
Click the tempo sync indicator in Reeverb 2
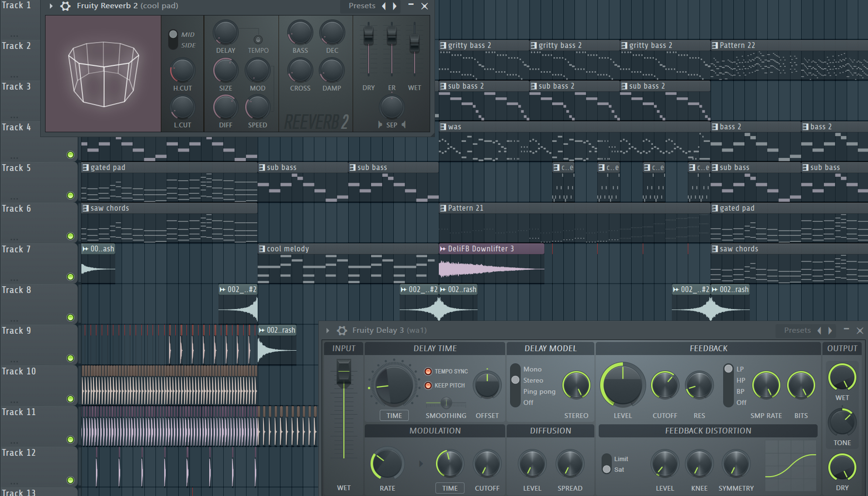pyautogui.click(x=258, y=40)
